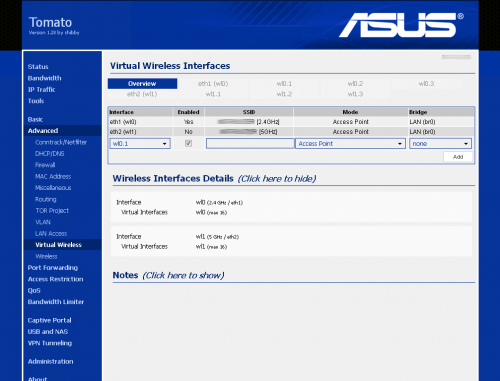Open the Access Point mode dropdown
Image resolution: width=500 pixels, height=381 pixels.
click(x=350, y=144)
